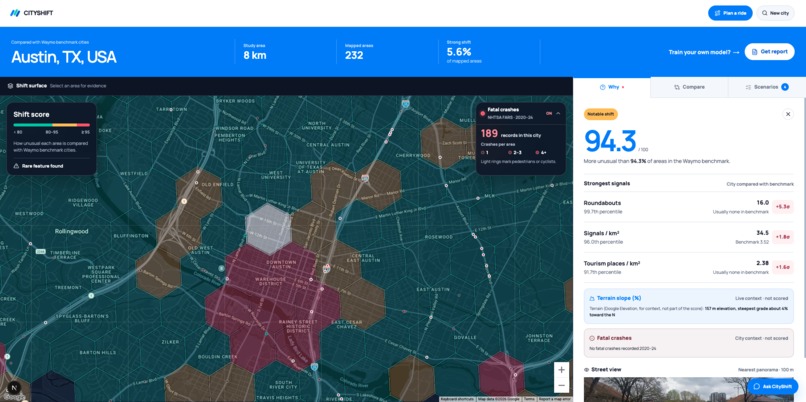Click the Study area 8 km value
Viewport: 806px width, 402px height.
point(255,55)
